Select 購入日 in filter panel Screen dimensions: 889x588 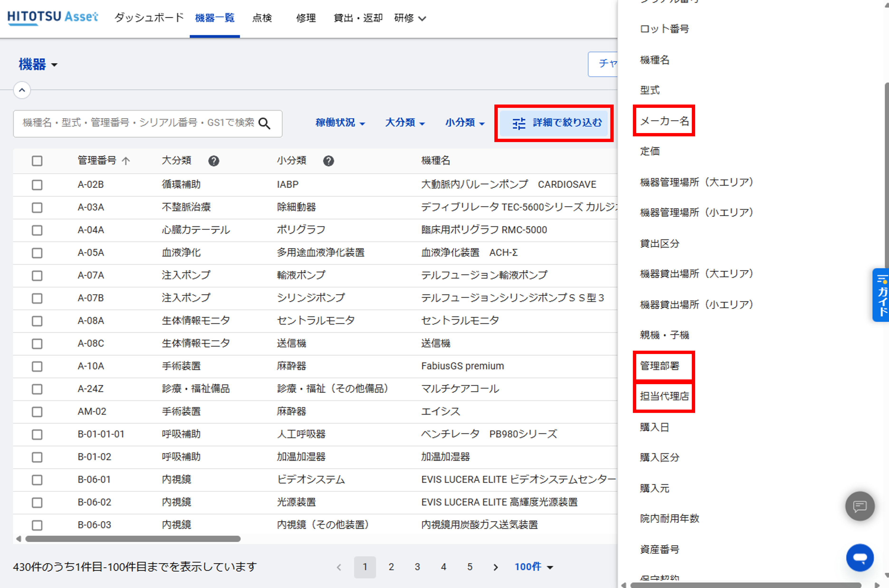coord(654,427)
